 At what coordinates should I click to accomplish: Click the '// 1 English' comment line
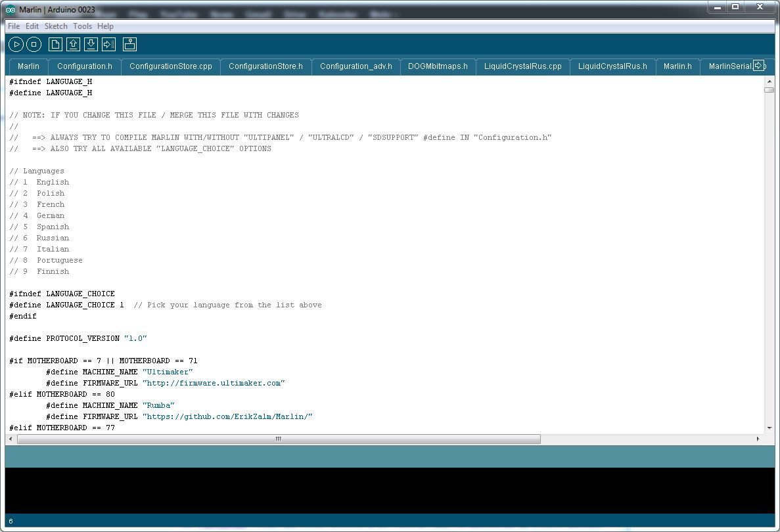pos(39,182)
